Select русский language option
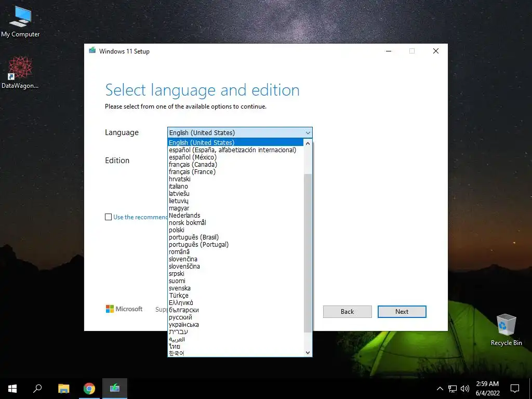This screenshot has height=399, width=532. 235,317
